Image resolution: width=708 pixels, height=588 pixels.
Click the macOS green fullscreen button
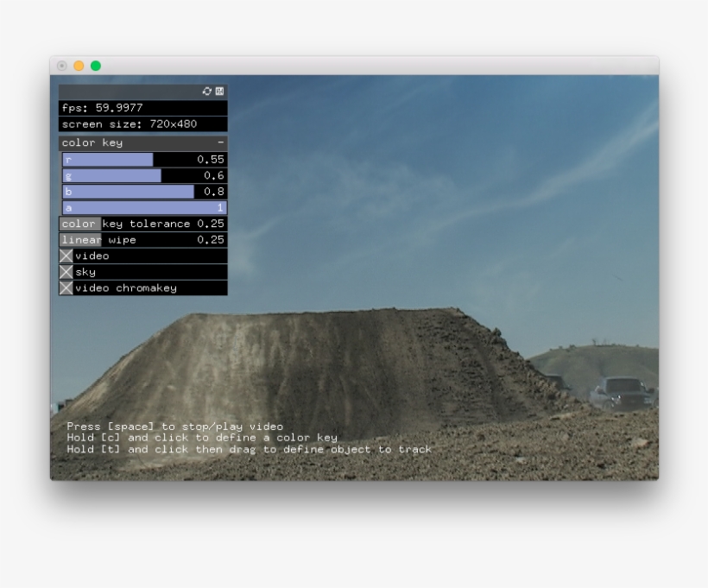point(96,66)
